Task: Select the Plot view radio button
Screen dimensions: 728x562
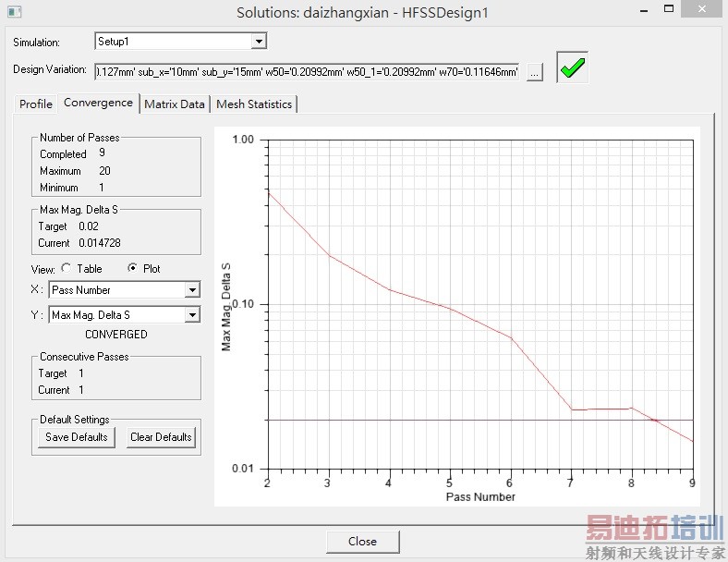Action: [x=132, y=268]
